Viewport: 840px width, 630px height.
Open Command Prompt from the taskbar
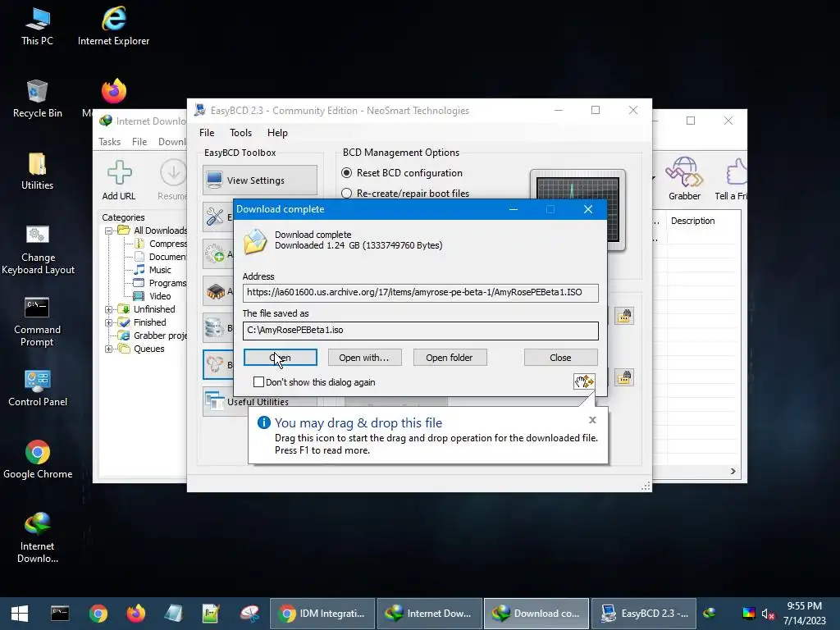(59, 614)
